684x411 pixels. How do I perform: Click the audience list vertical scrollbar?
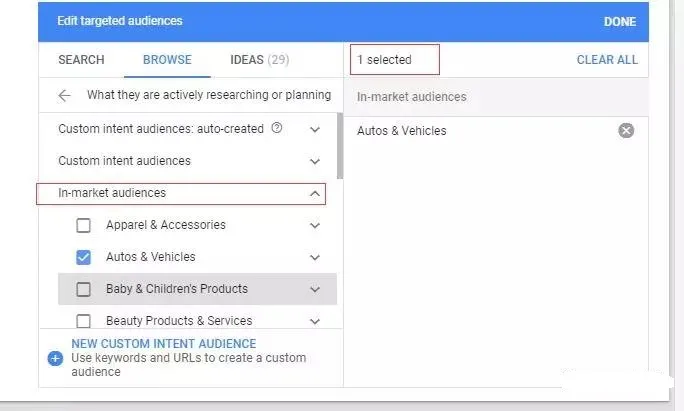(x=340, y=146)
